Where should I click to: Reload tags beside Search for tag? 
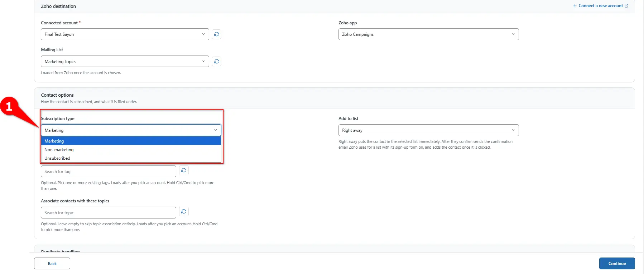[184, 170]
